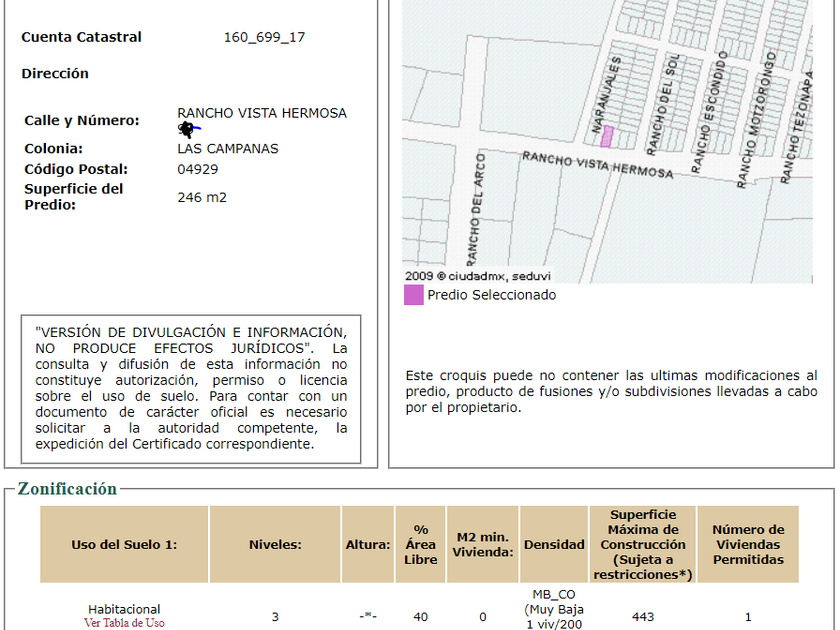The image size is (840, 630).
Task: Click the Niveles column header
Action: 275,544
